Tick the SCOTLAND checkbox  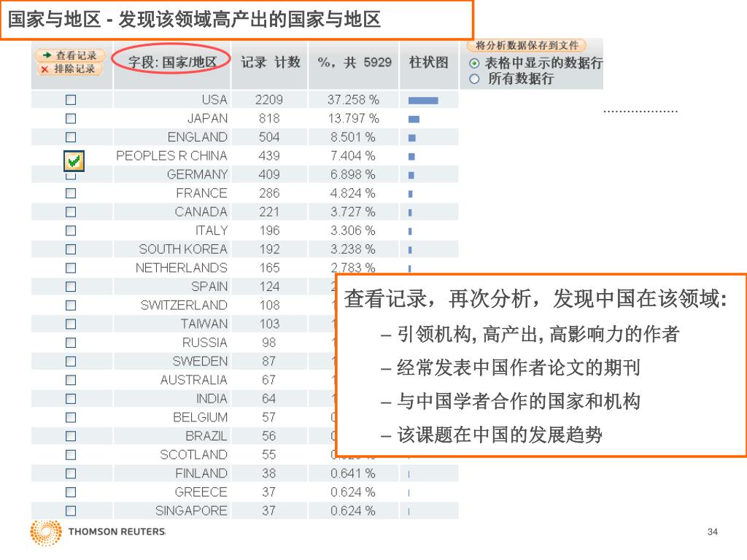click(71, 455)
